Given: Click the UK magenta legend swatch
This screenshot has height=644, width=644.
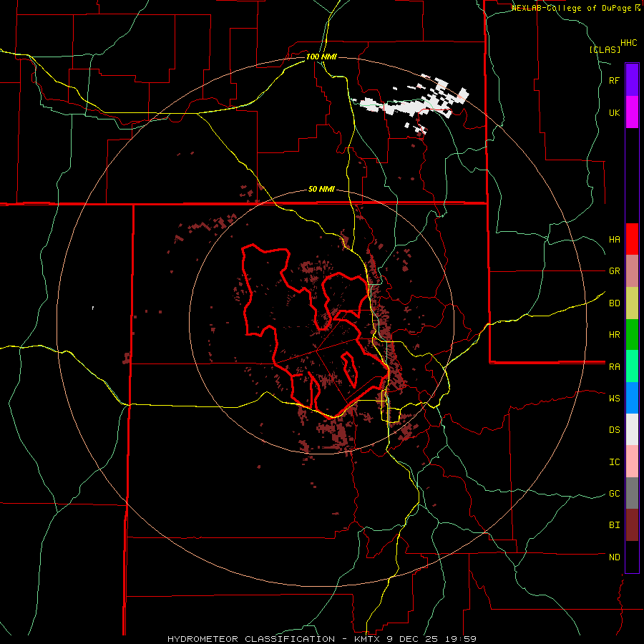Looking at the screenshot, I should [x=632, y=112].
